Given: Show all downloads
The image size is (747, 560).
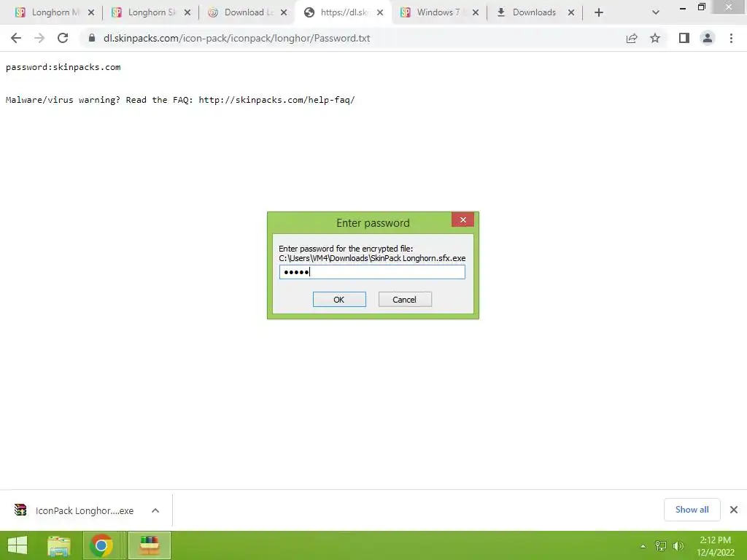Looking at the screenshot, I should tap(692, 510).
